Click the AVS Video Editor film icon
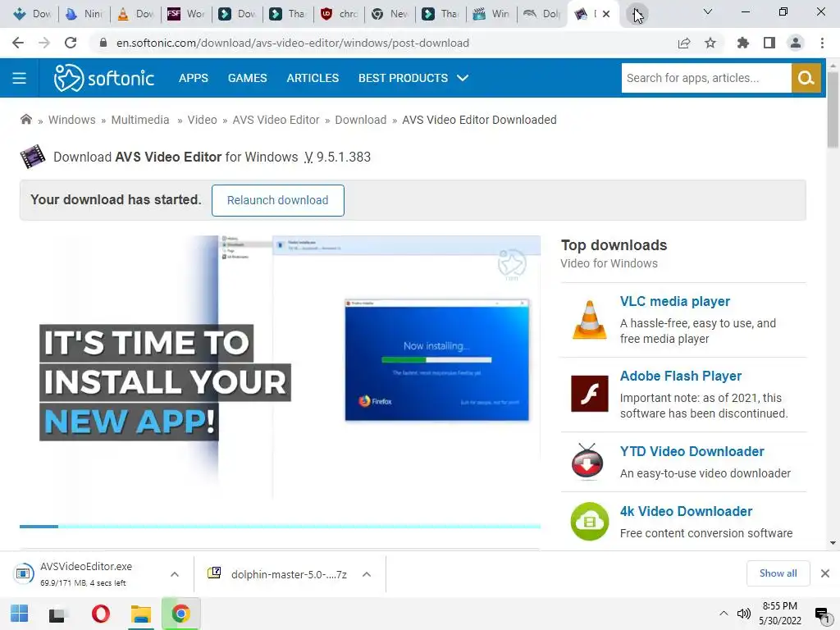840x630 pixels. (33, 157)
